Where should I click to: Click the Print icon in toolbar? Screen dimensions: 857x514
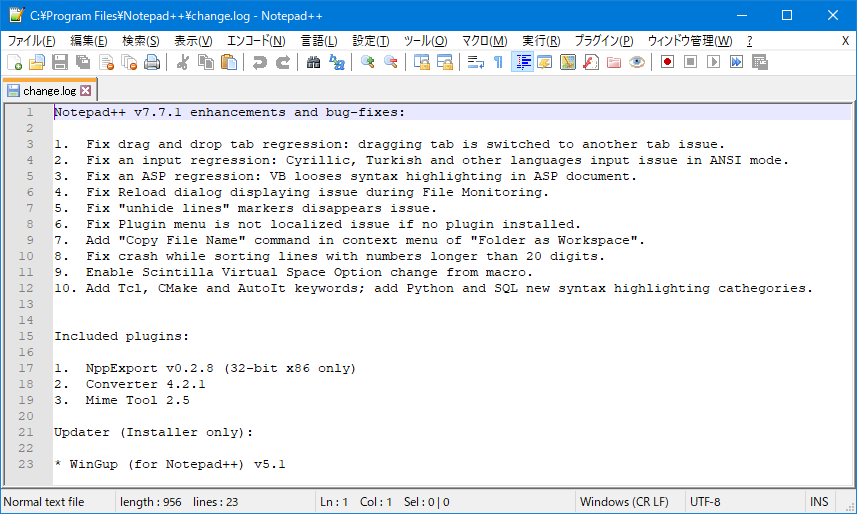[152, 62]
